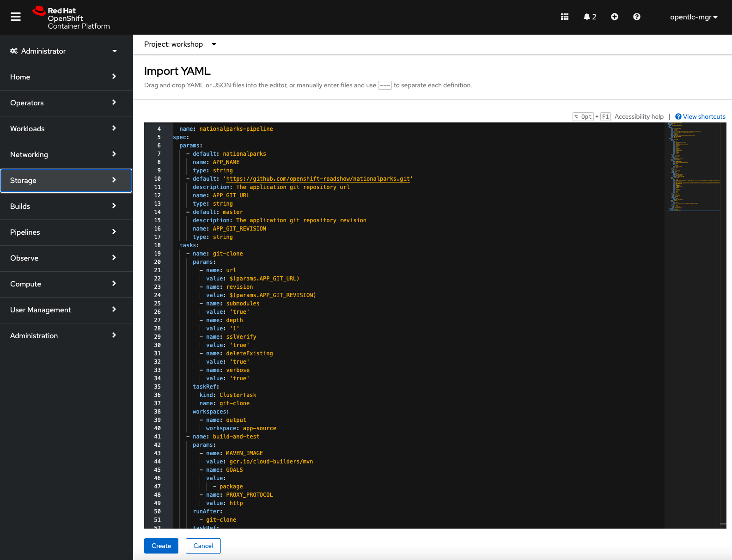Click 'app-source' workspace value
This screenshot has width=732, height=560.
pos(260,428)
